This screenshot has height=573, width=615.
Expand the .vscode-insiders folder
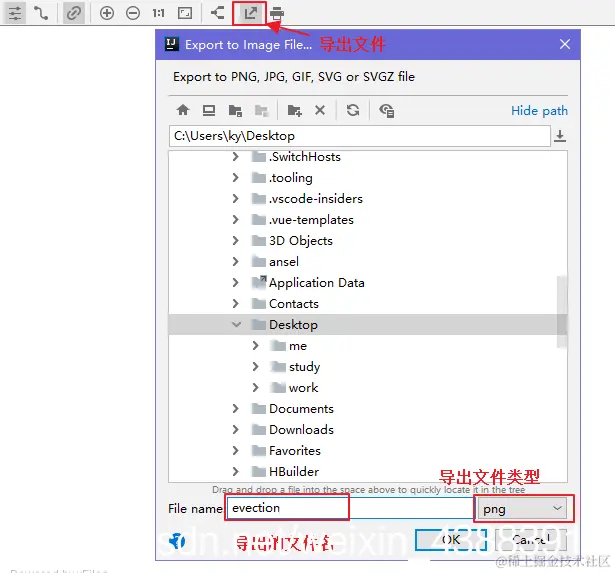tap(235, 199)
